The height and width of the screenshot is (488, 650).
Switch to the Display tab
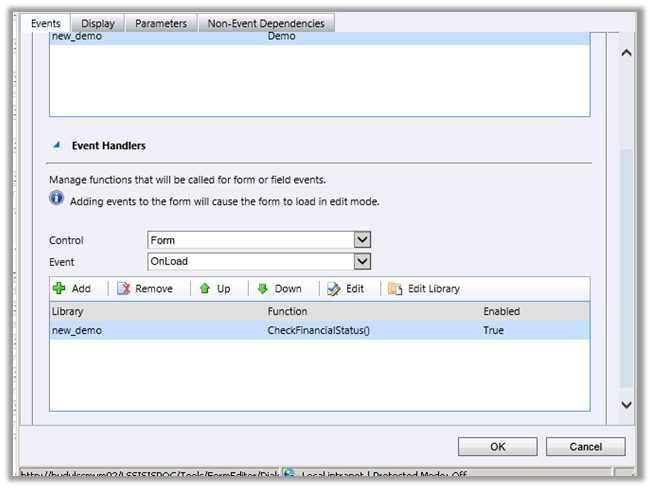(98, 23)
